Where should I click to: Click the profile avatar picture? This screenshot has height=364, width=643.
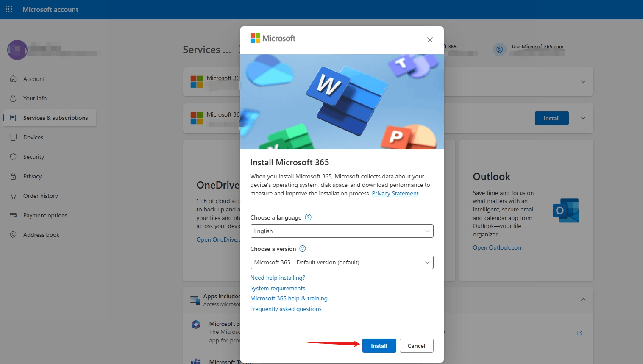[x=17, y=50]
